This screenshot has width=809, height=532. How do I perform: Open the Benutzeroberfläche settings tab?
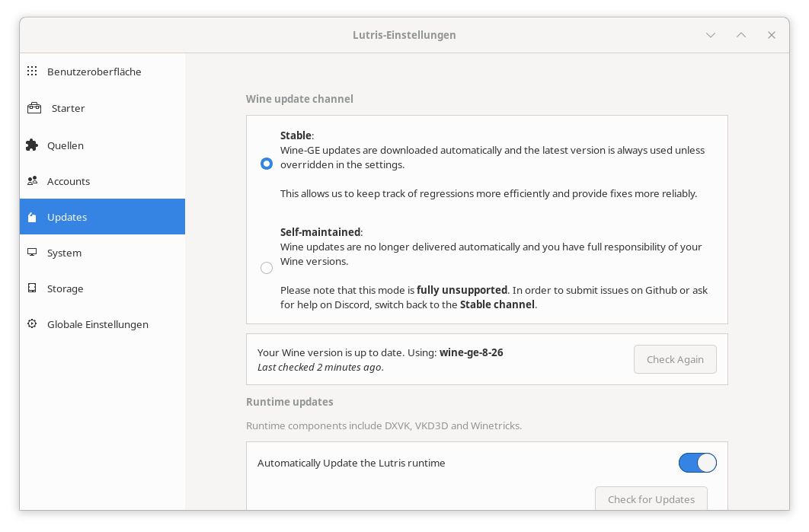94,72
